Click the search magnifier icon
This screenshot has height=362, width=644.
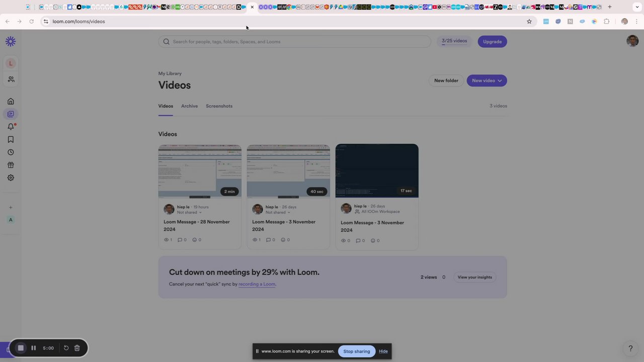click(167, 42)
